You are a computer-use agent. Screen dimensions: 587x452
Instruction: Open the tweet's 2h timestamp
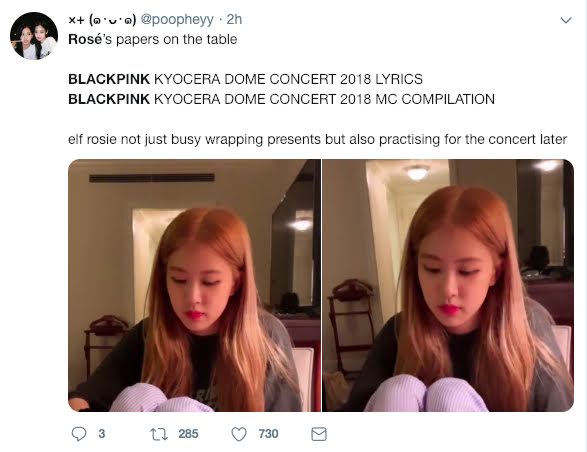coord(234,19)
